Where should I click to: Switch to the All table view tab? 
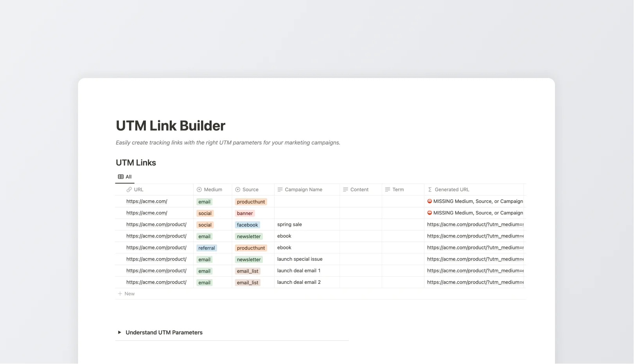pyautogui.click(x=125, y=177)
